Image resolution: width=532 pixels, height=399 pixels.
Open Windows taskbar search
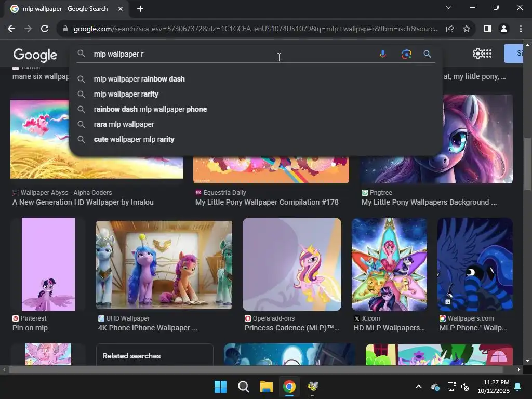(x=243, y=387)
